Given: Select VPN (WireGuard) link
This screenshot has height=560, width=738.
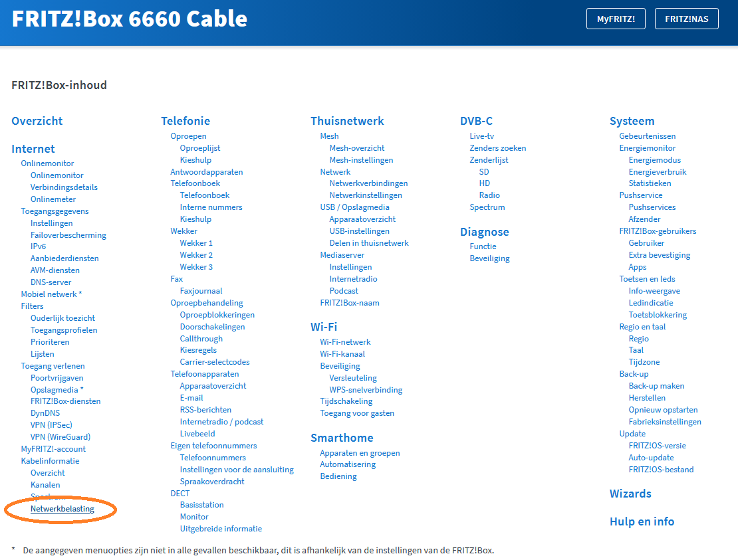Looking at the screenshot, I should coord(61,437).
